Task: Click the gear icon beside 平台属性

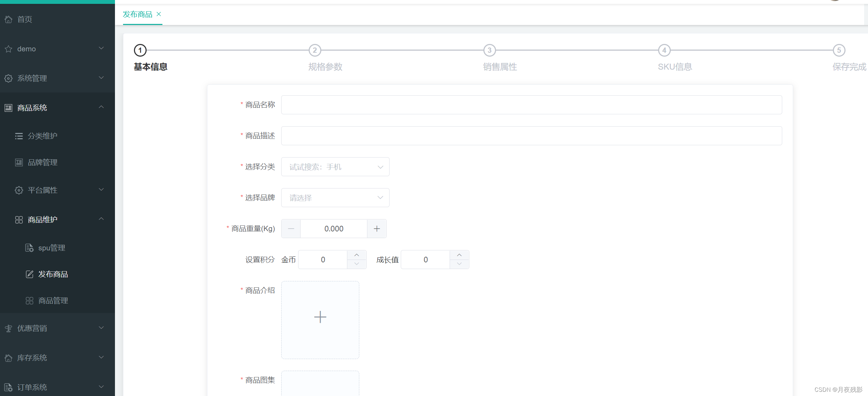Action: point(19,190)
